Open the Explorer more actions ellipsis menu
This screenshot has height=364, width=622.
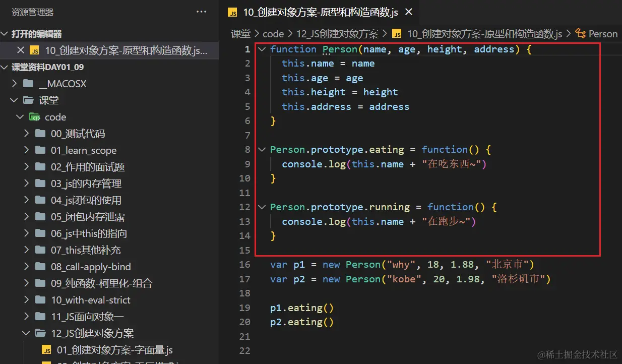tap(201, 12)
